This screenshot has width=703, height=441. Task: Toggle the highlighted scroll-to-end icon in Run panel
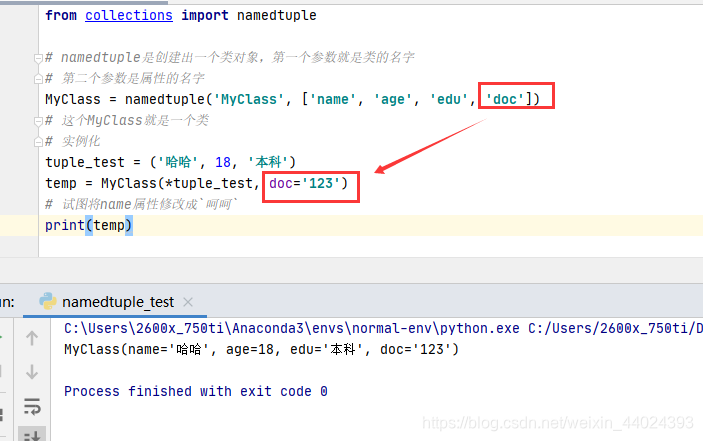coord(32,434)
